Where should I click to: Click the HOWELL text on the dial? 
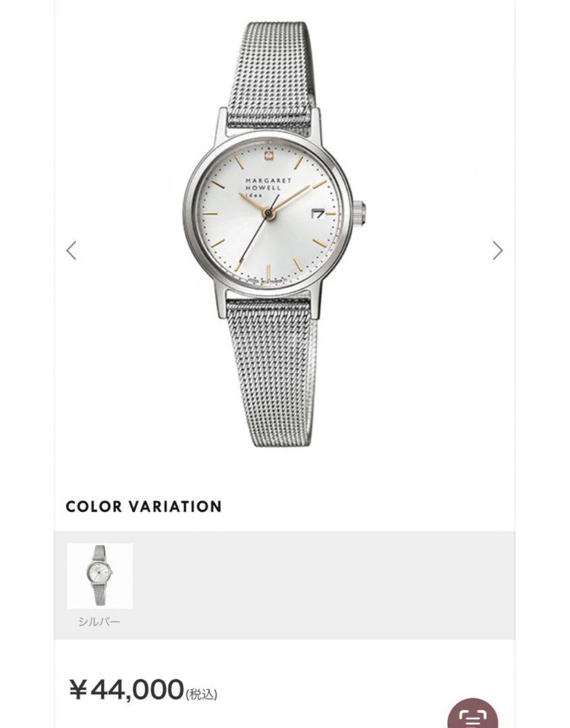(263, 188)
